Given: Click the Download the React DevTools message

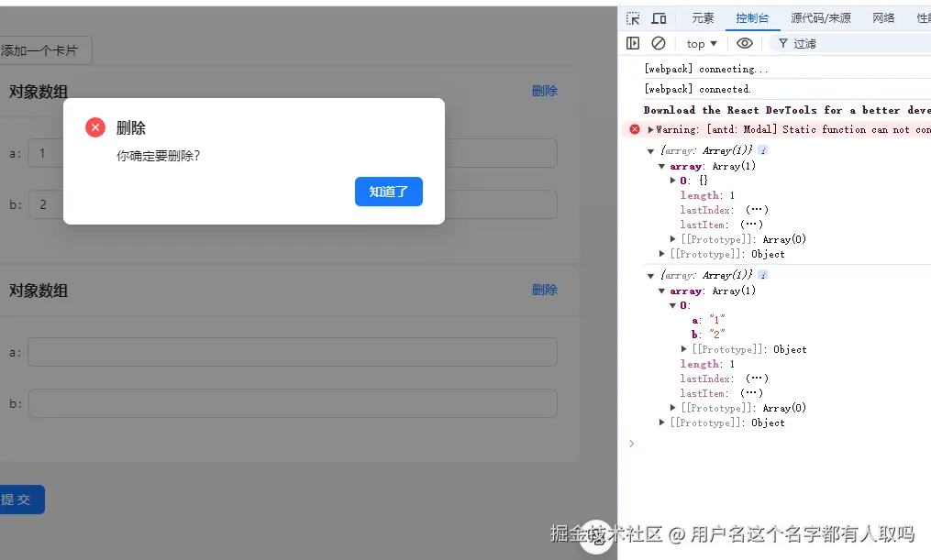Looking at the screenshot, I should coord(787,110).
